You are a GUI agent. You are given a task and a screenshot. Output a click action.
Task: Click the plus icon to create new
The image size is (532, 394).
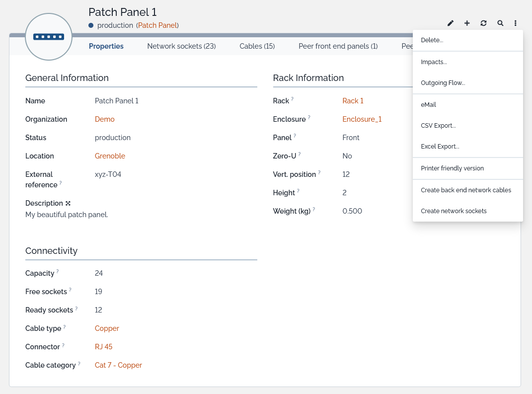pos(467,23)
